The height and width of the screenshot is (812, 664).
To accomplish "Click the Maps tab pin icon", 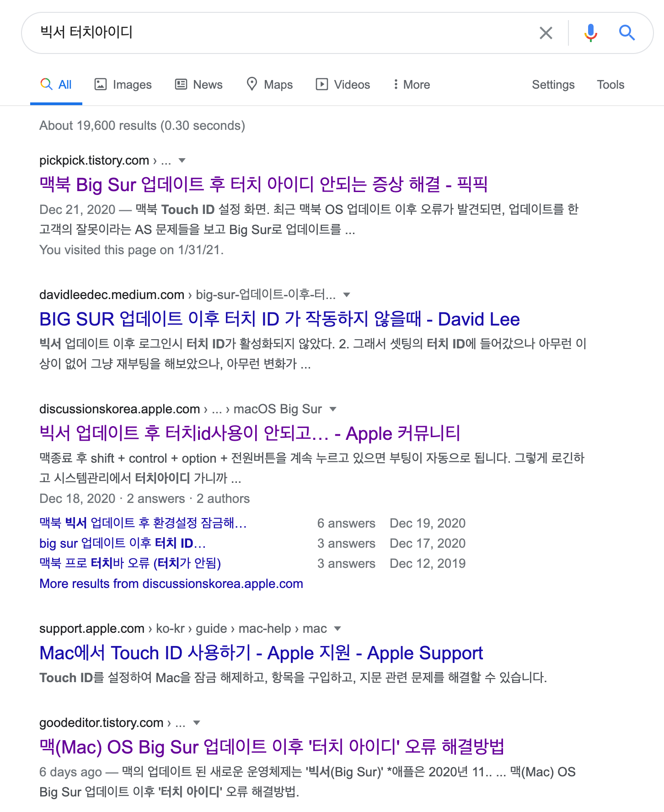I will tap(252, 84).
